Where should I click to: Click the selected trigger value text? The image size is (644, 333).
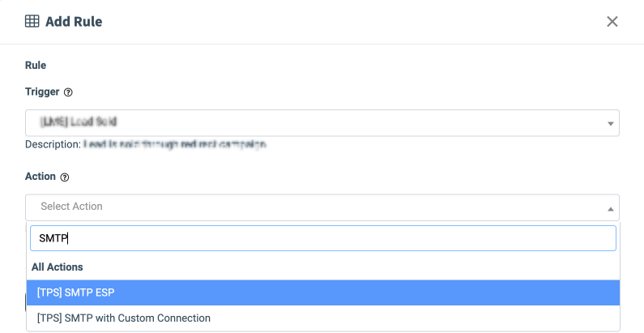[x=79, y=122]
